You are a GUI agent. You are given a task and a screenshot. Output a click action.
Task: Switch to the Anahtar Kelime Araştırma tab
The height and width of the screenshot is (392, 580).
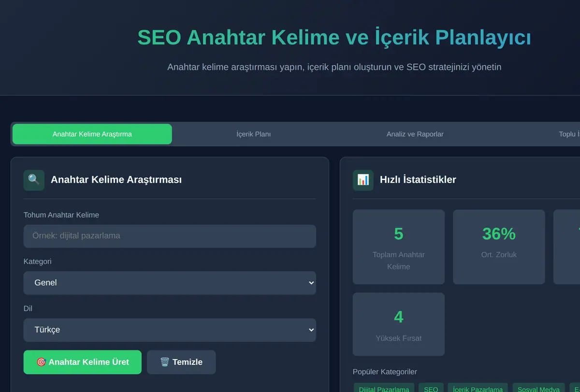[92, 134]
